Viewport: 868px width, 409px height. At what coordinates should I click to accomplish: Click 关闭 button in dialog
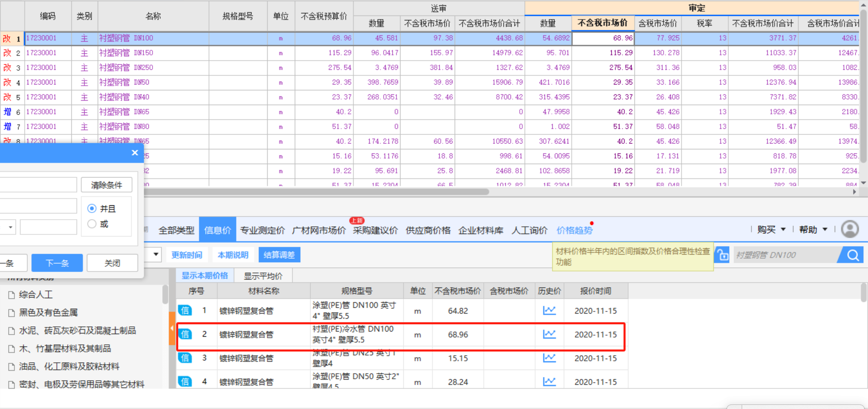pos(112,263)
